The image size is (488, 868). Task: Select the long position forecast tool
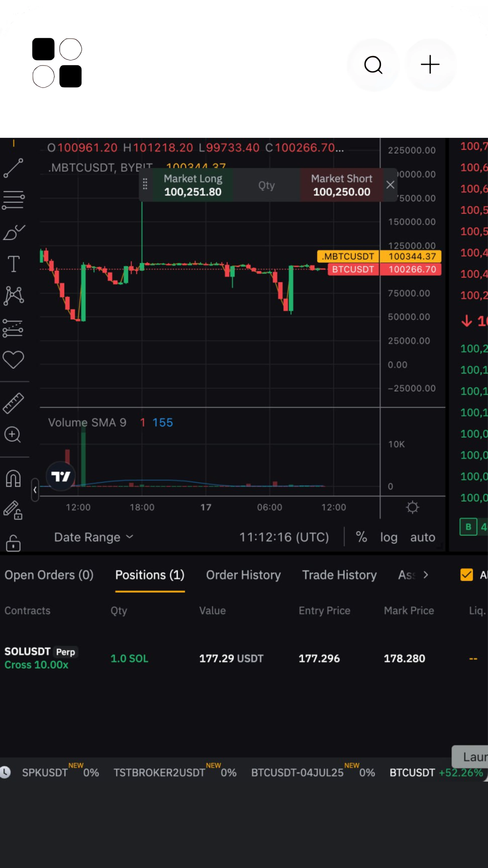(x=13, y=328)
